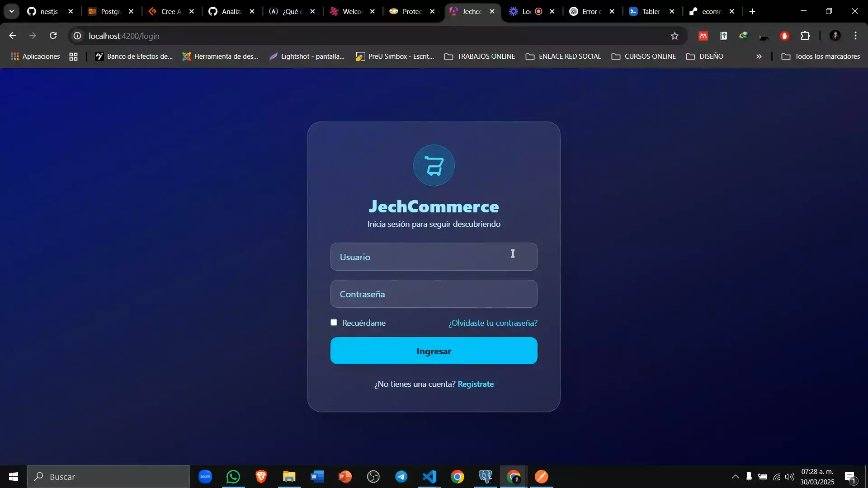Open the Mendeley extension

[703, 36]
